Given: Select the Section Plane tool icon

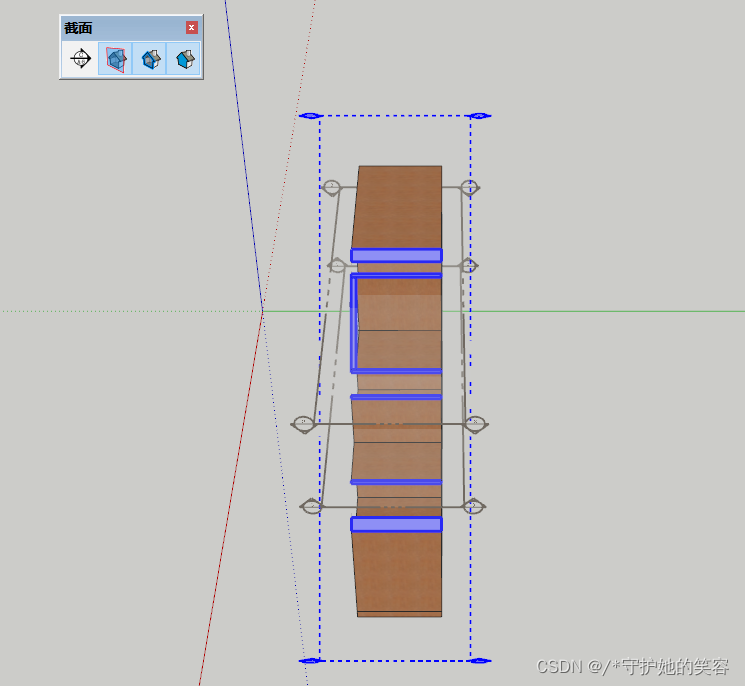Looking at the screenshot, I should tap(80, 59).
